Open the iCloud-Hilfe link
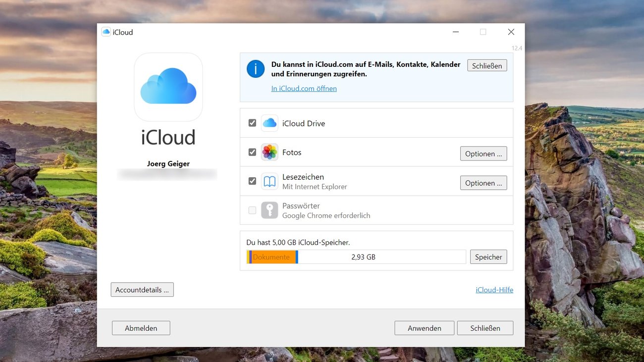Image resolution: width=644 pixels, height=362 pixels. (x=494, y=290)
